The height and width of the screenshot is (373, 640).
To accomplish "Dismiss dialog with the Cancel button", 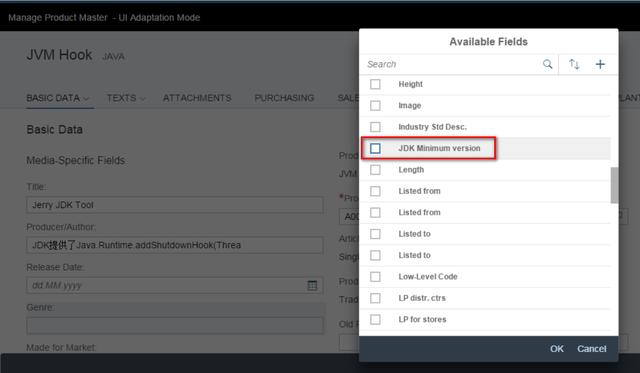I will click(591, 349).
